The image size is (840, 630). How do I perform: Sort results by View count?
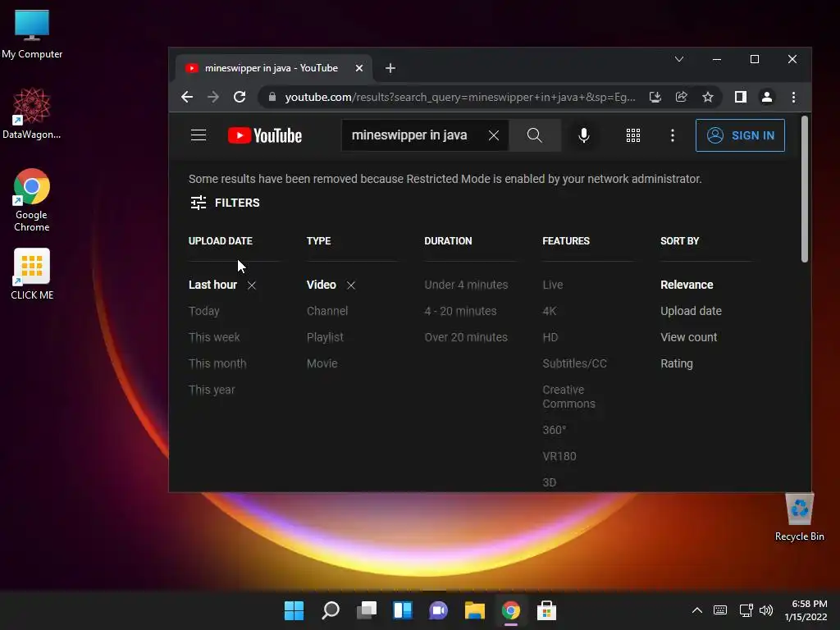tap(688, 337)
